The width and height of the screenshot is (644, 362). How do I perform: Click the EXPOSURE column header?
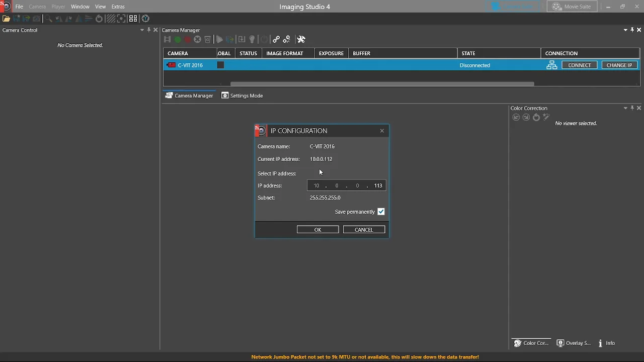(332, 53)
